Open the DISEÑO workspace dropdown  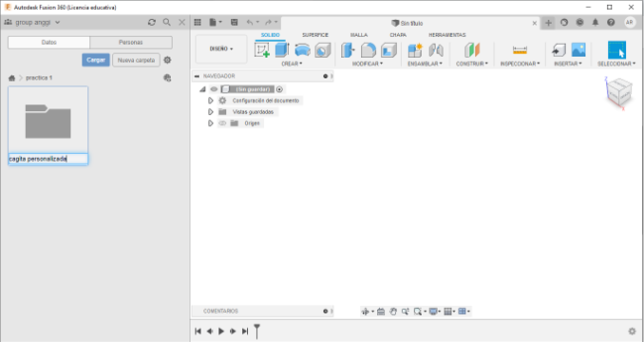[221, 48]
